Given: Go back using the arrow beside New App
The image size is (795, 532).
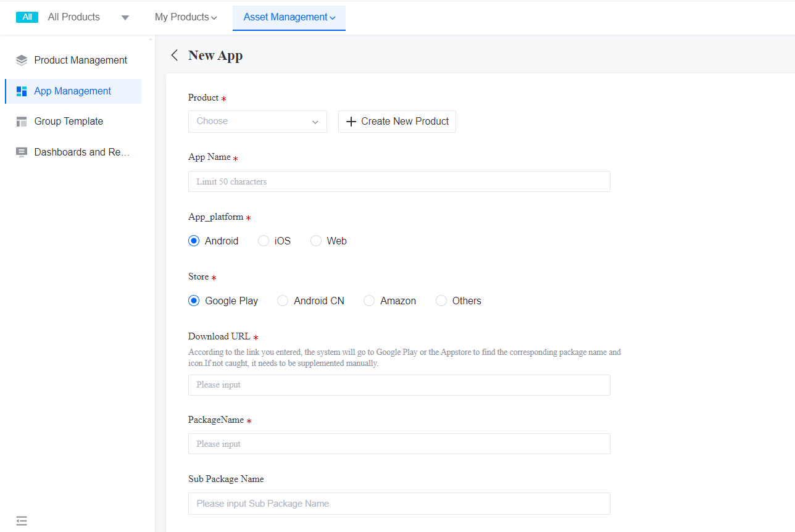Looking at the screenshot, I should click(x=174, y=56).
